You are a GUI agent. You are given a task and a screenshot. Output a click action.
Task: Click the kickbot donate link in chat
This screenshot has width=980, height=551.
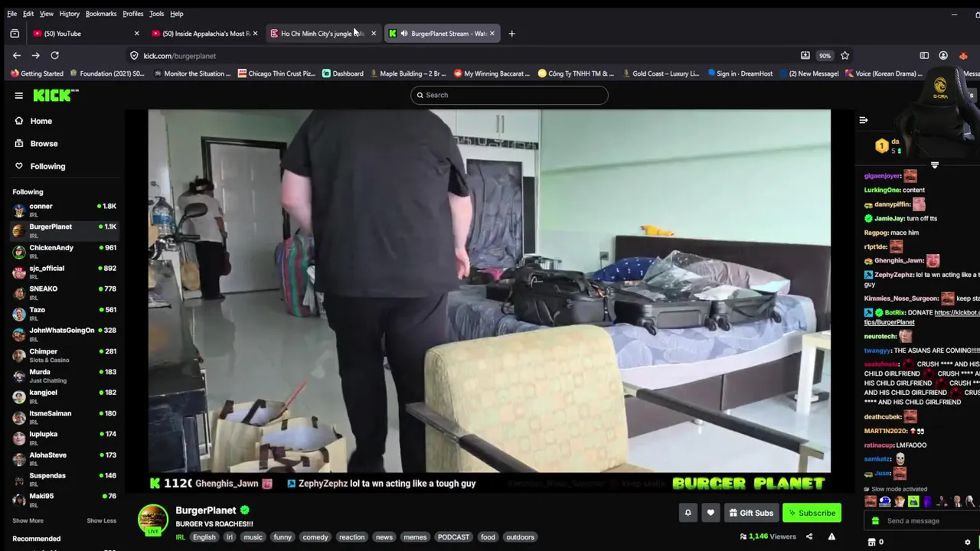[922, 318]
